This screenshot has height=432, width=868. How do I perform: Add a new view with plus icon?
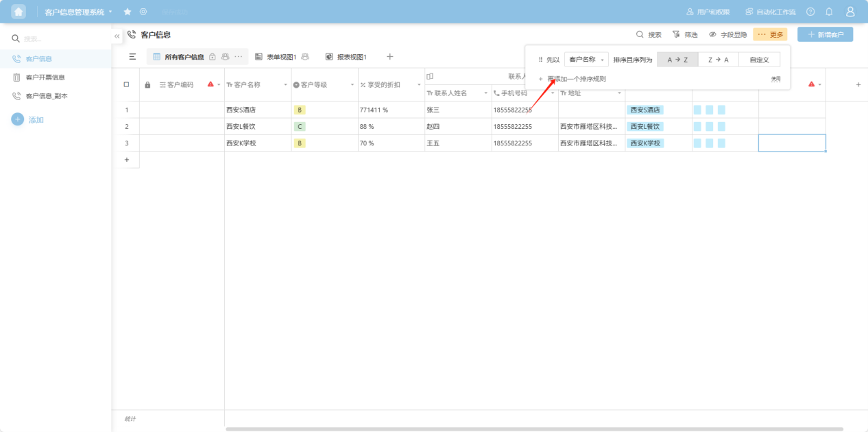[389, 57]
